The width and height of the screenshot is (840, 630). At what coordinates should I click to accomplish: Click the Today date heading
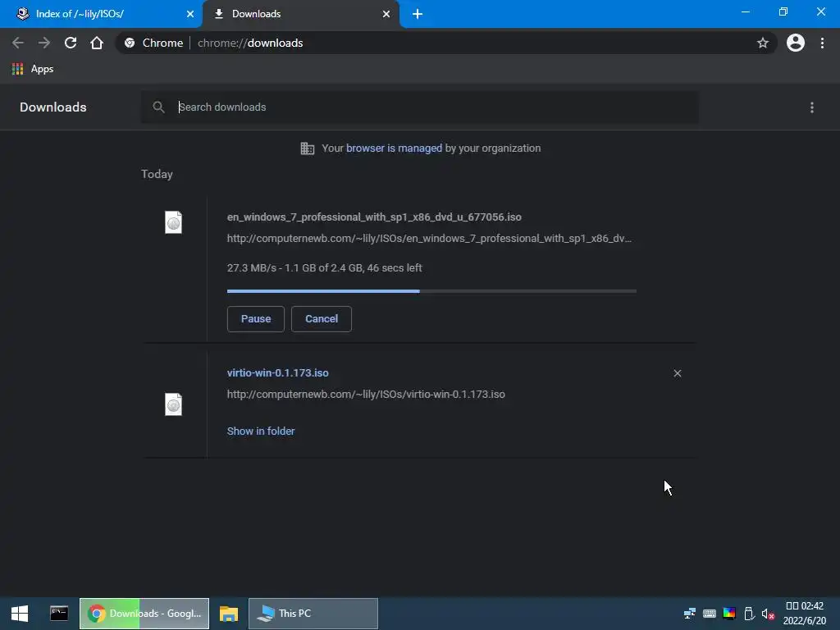click(x=157, y=174)
